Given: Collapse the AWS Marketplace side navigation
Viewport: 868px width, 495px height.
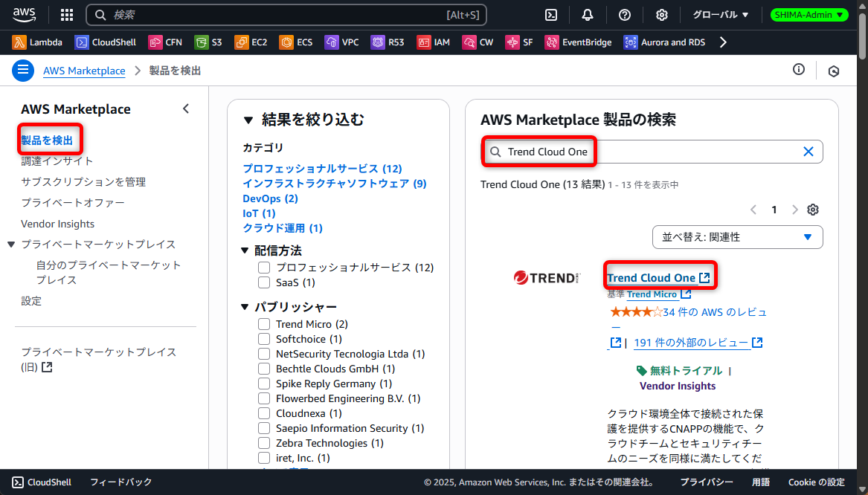Looking at the screenshot, I should 186,109.
